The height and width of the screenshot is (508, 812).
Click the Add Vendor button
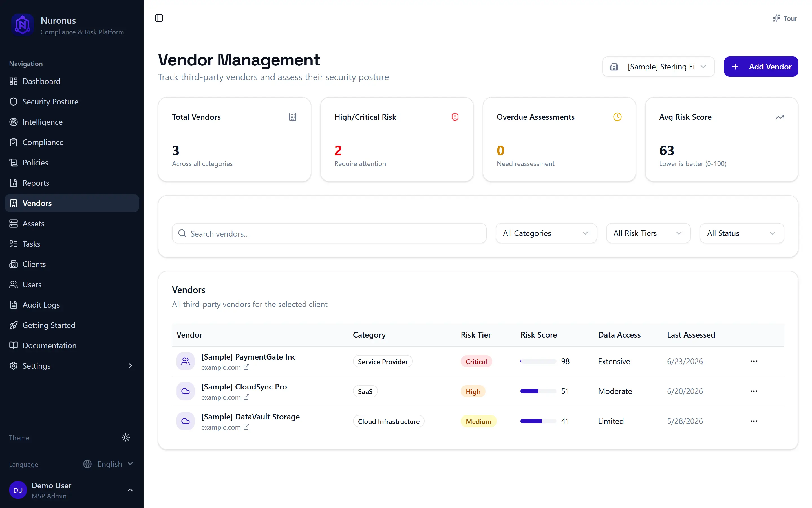click(761, 67)
